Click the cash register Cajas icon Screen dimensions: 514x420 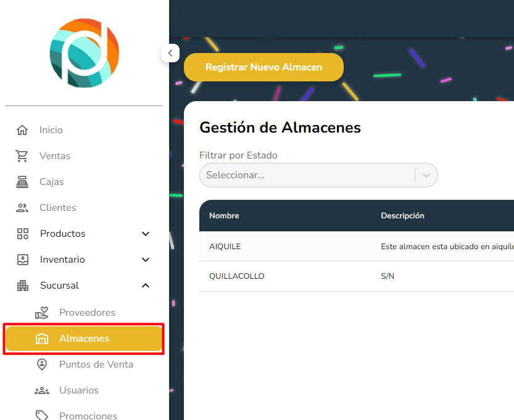coord(23,182)
